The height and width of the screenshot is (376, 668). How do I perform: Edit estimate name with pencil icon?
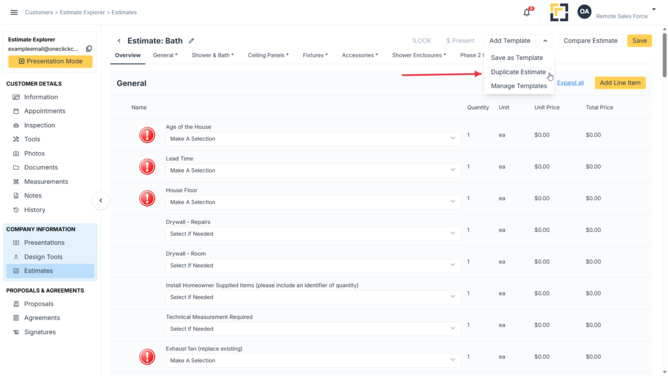tap(191, 41)
